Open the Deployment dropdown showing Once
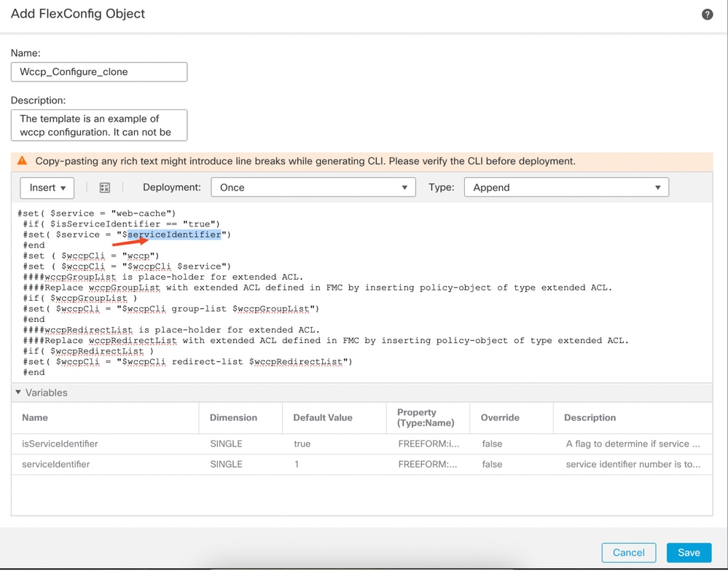The width and height of the screenshot is (728, 571). 313,187
